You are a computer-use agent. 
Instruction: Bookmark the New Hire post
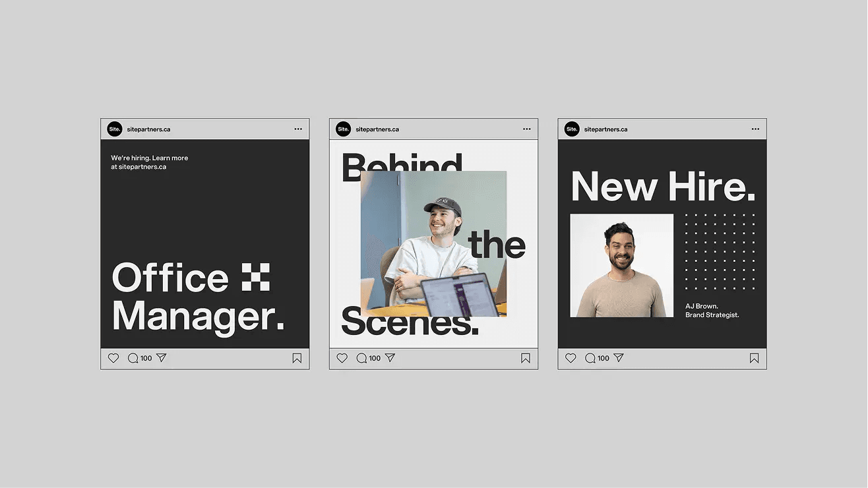click(754, 358)
